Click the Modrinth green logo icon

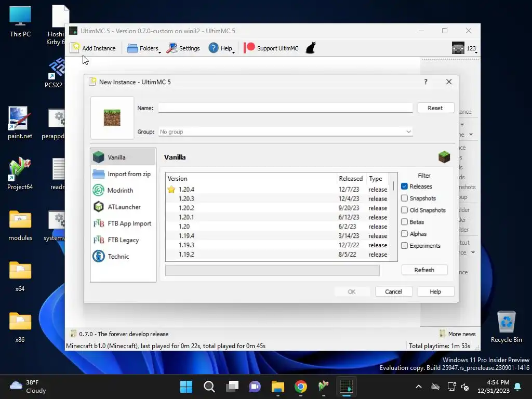tap(98, 190)
